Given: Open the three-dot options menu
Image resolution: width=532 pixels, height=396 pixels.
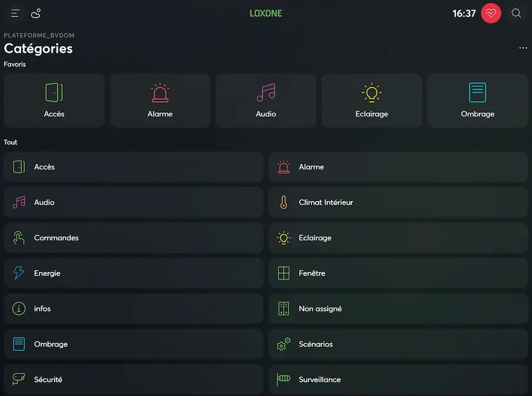Looking at the screenshot, I should click(523, 48).
